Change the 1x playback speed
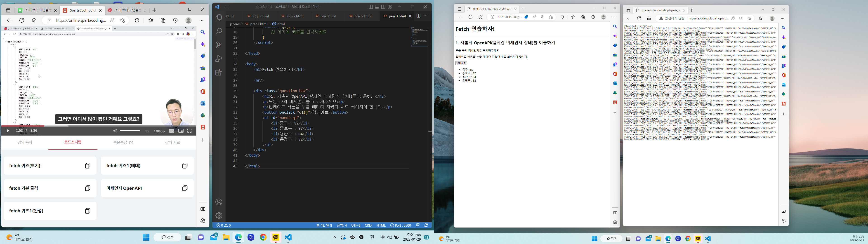Screen dimensions: 868x244 (147, 131)
